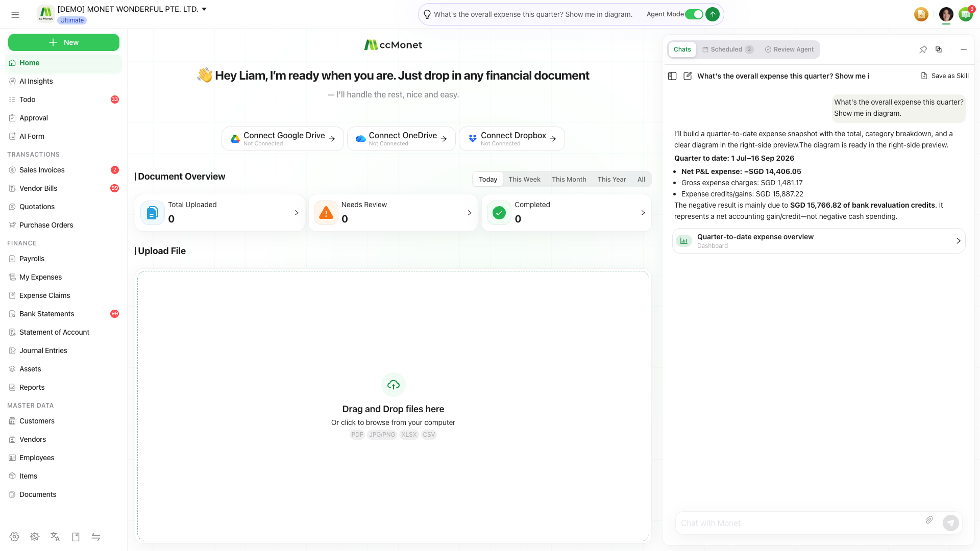Connect Google Drive
Viewport: 980px width, 551px height.
pos(283,139)
